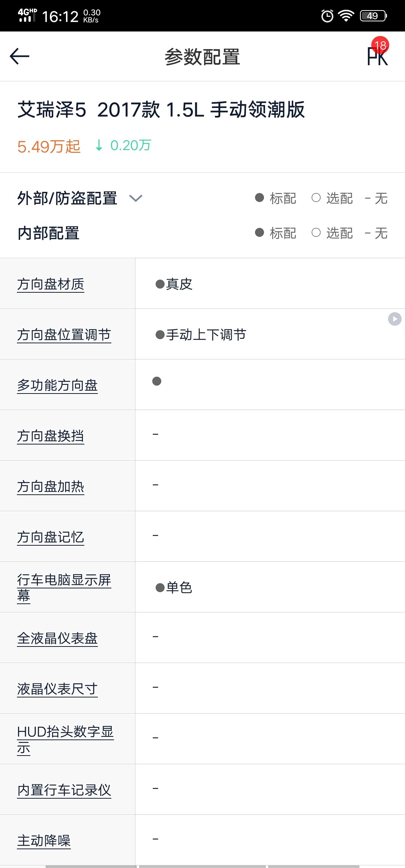Tap the back arrow icon
Screen dimensions: 405x868
[x=19, y=57]
